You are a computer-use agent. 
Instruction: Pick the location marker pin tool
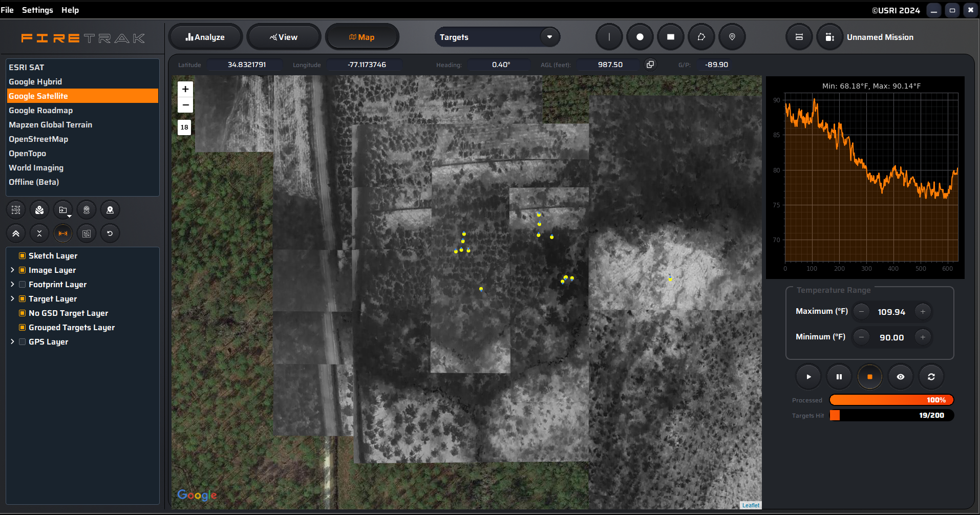(x=732, y=37)
